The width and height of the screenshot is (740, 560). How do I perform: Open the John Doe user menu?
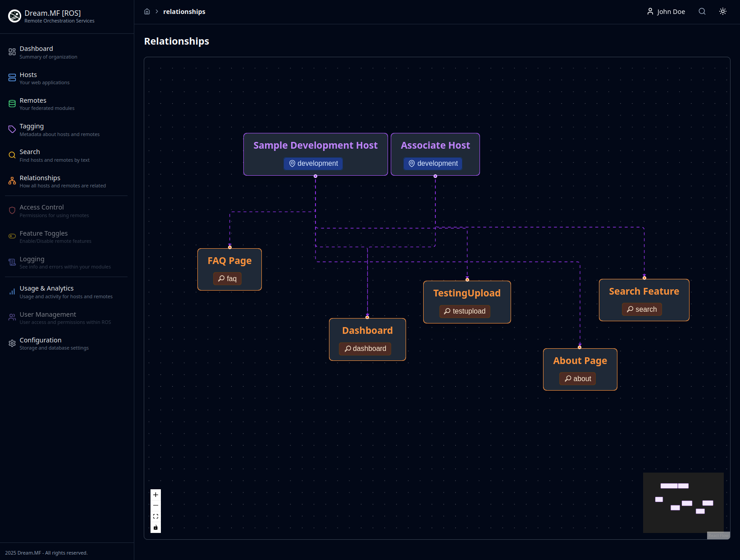click(666, 12)
